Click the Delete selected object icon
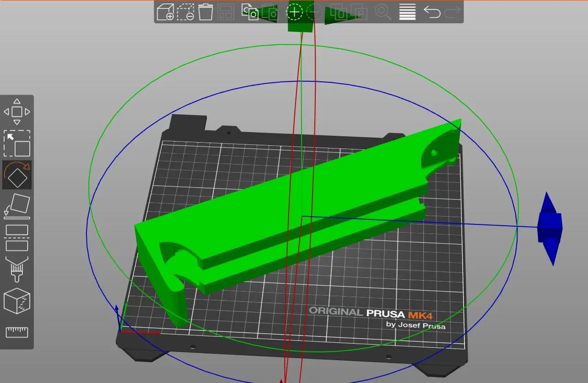Viewport: 588px width, 383px height. tap(186, 12)
